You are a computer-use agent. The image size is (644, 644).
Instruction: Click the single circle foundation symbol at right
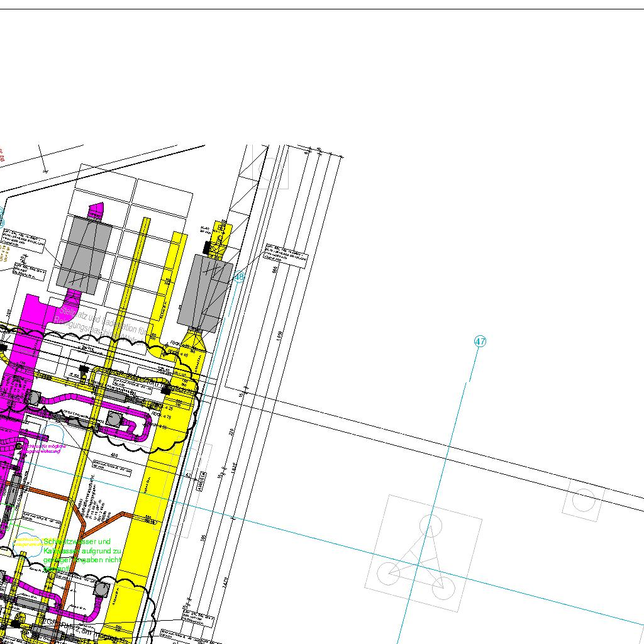583,500
